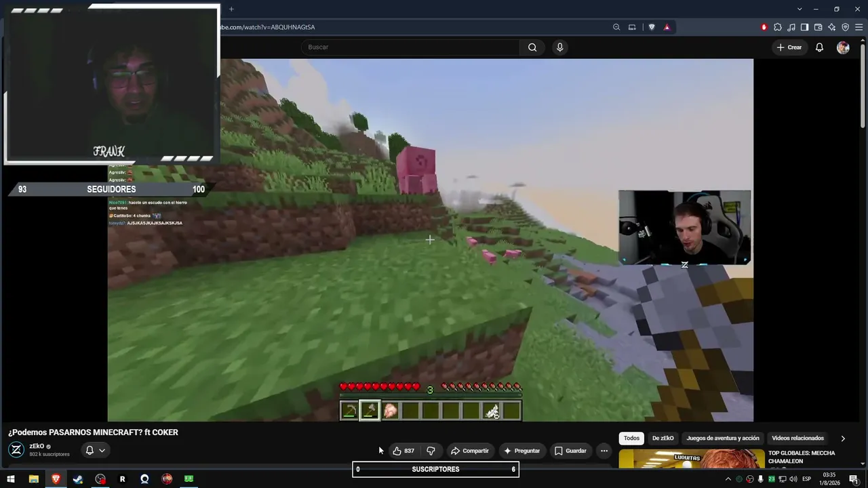Viewport: 868px width, 488px height.
Task: Open zEkO channel name link
Action: tap(37, 446)
